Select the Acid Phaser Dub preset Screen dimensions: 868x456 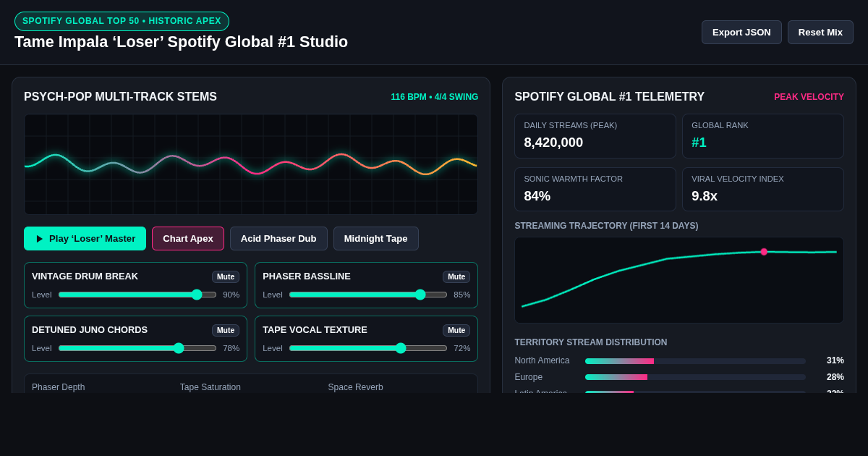pos(278,239)
